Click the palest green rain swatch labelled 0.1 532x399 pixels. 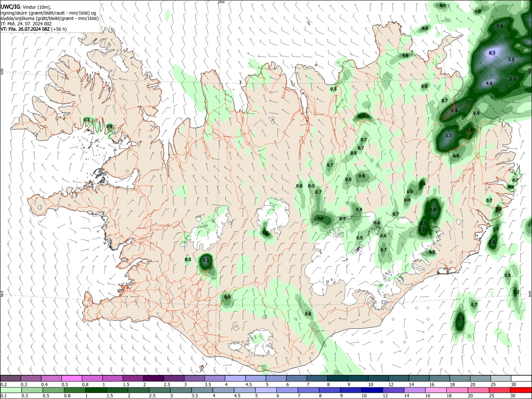click(10, 390)
